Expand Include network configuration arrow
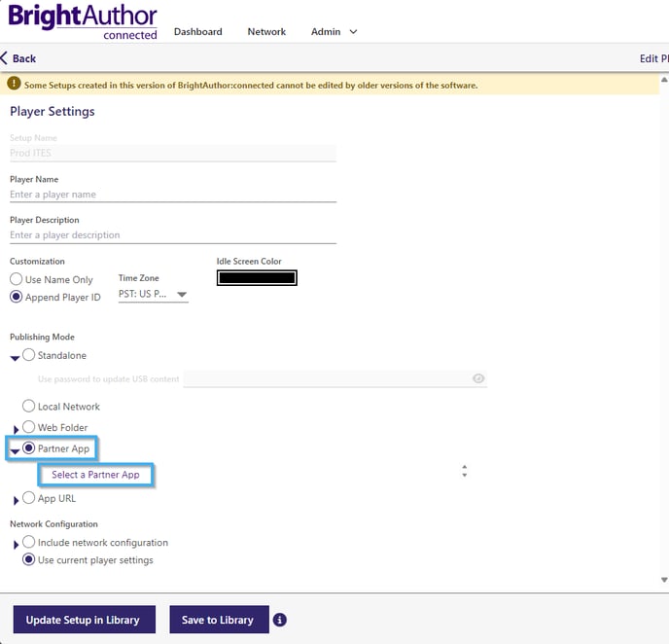Viewport: 669px width, 644px height. point(17,545)
